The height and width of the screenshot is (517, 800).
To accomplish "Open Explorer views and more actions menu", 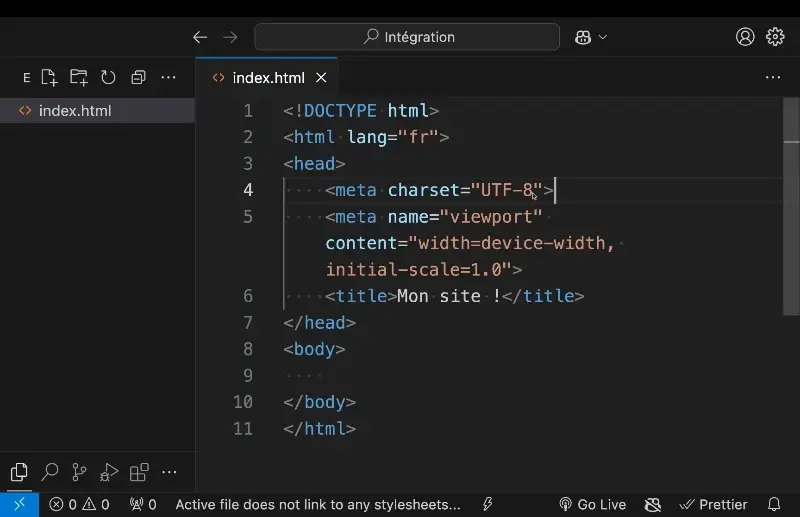I will 168,78.
